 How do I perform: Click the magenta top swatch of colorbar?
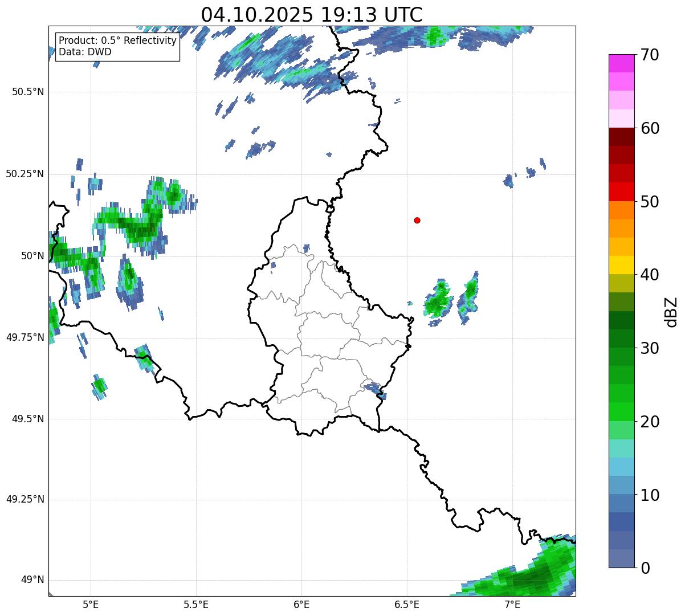621,63
